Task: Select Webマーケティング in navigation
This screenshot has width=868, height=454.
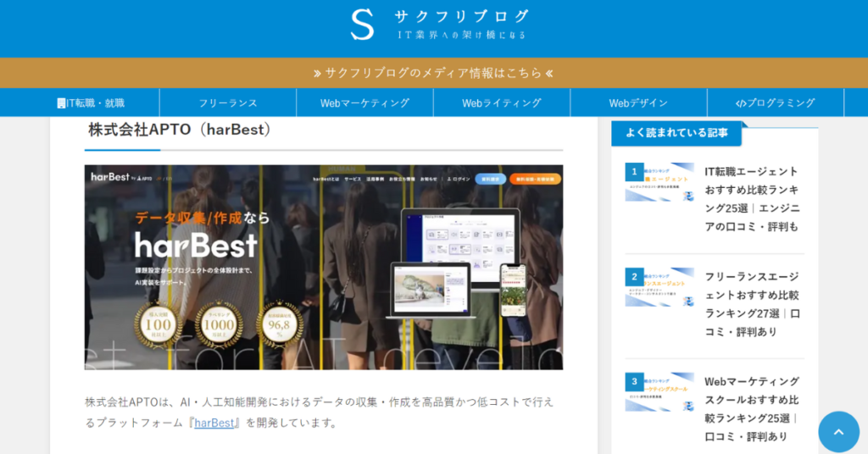Action: [x=364, y=102]
